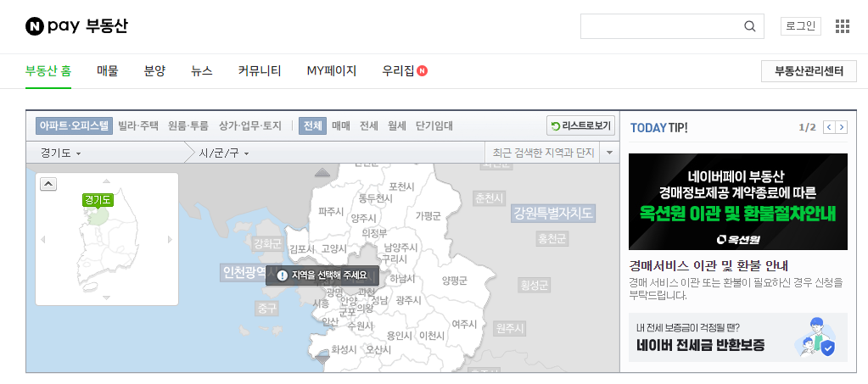Select 여주시 on the map
This screenshot has width=868, height=384.
coord(464,323)
